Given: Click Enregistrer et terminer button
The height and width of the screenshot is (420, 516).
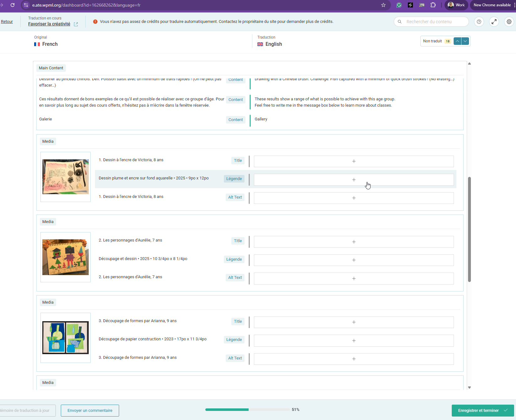Looking at the screenshot, I should [482, 410].
